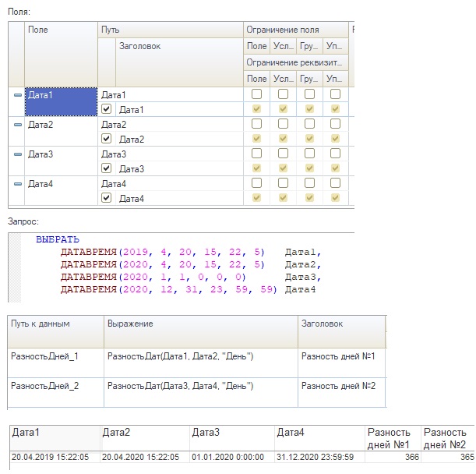Toggle the Заголовок checkbox for Дата3
This screenshot has width=476, height=474.
[106, 168]
